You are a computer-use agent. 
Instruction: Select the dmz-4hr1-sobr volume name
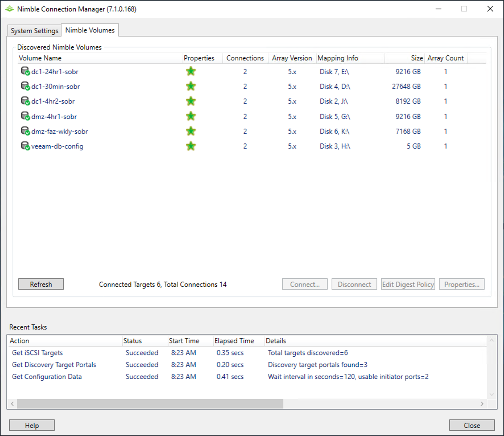[54, 117]
